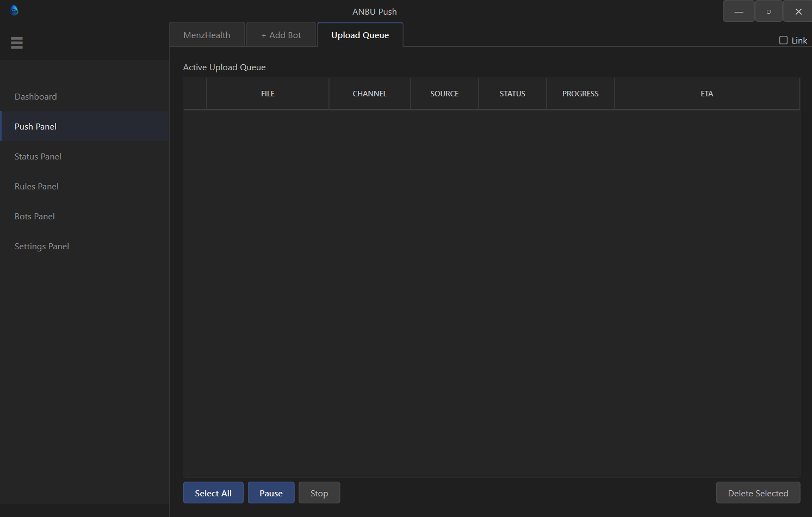Open the hamburger navigation menu

17,42
